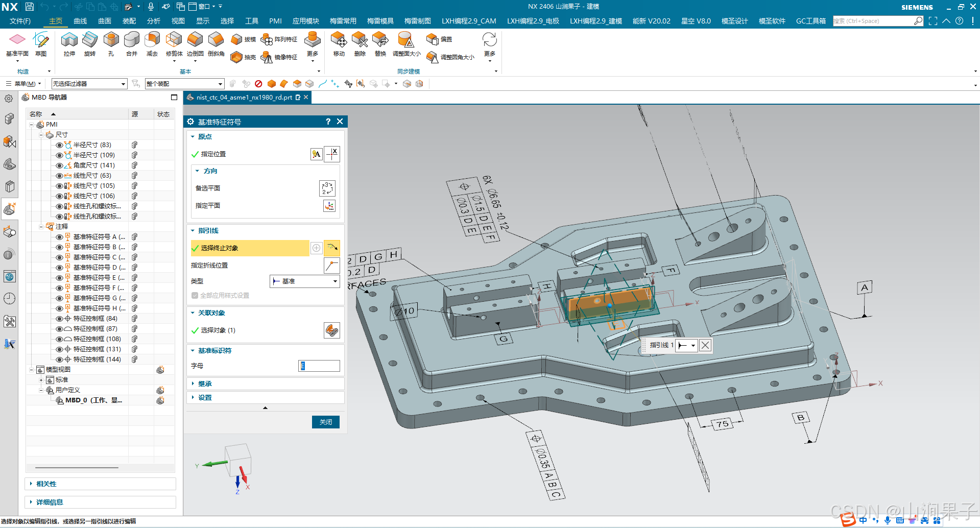The image size is (980, 528).
Task: Switch to the 应用模块 ribbon tab
Action: [x=306, y=21]
